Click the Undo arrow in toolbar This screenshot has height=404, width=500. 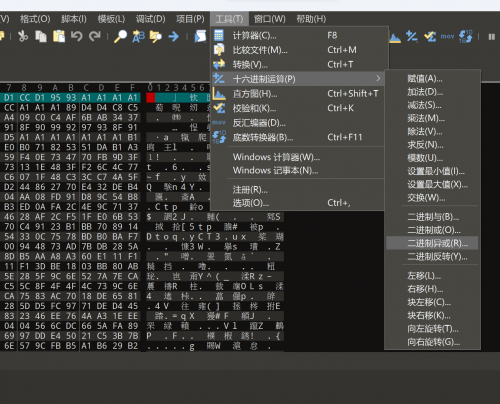pos(76,36)
